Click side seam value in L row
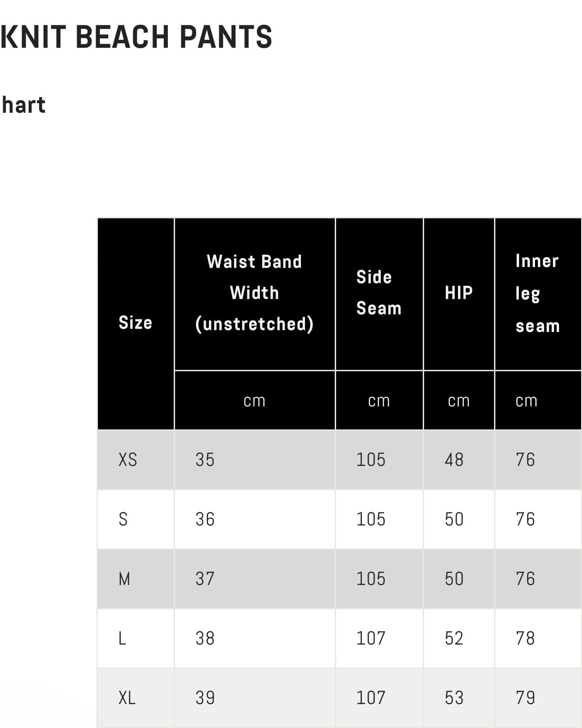582x728 pixels. (371, 638)
